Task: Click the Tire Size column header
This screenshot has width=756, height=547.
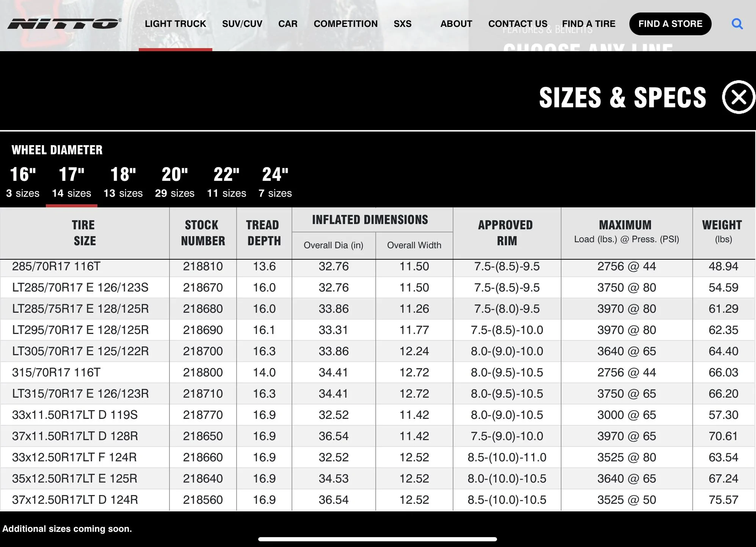Action: click(85, 233)
